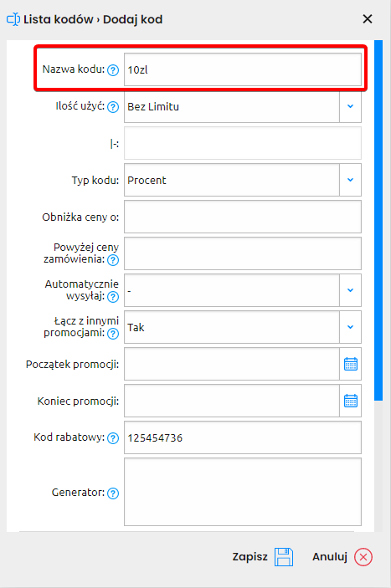Show help for Generator field
Image resolution: width=391 pixels, height=588 pixels.
(x=113, y=493)
